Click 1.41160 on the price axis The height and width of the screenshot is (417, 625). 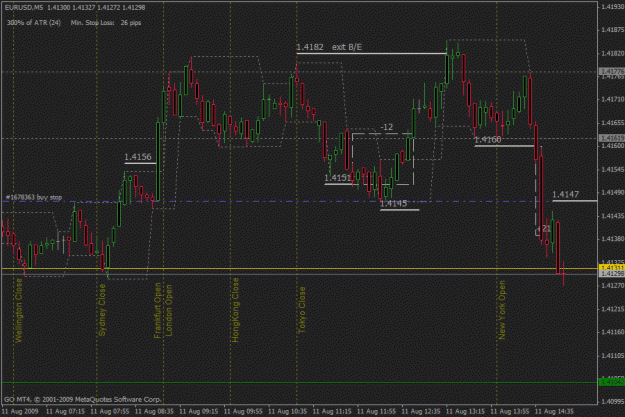tap(613, 332)
